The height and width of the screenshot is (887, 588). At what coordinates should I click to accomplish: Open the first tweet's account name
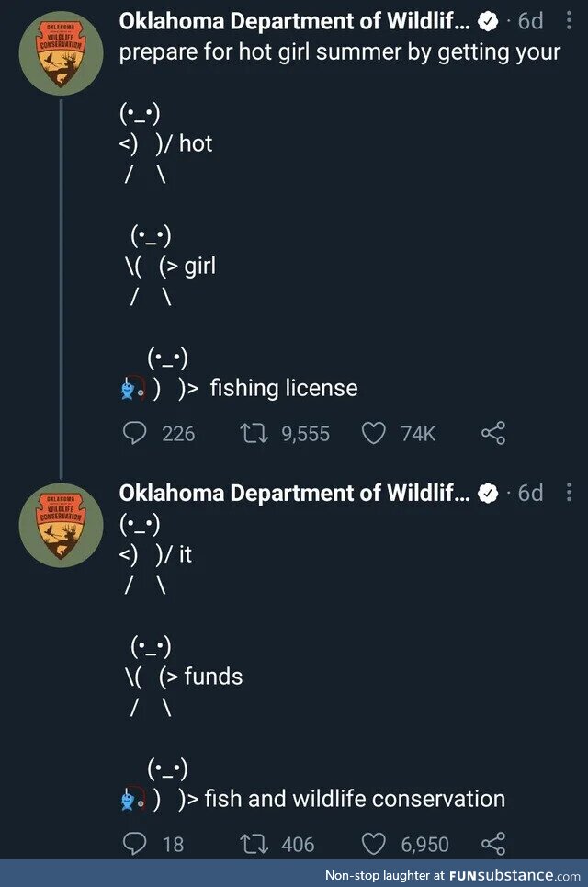pyautogui.click(x=294, y=22)
